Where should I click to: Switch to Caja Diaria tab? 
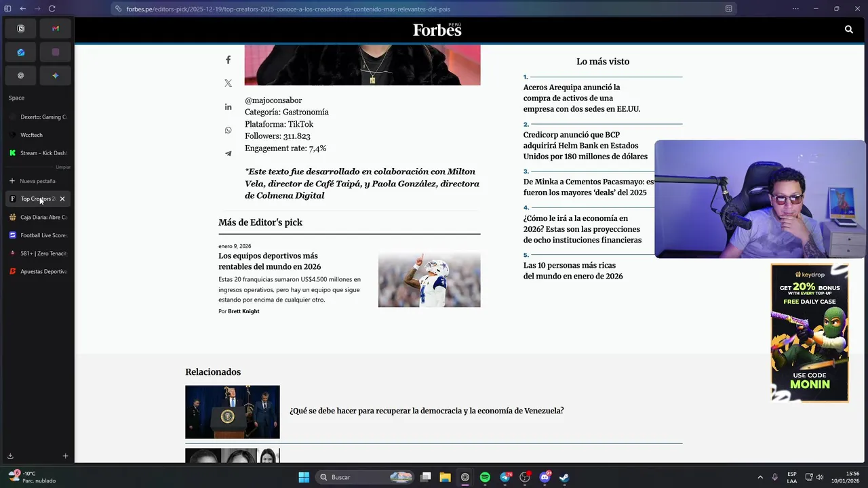point(38,217)
